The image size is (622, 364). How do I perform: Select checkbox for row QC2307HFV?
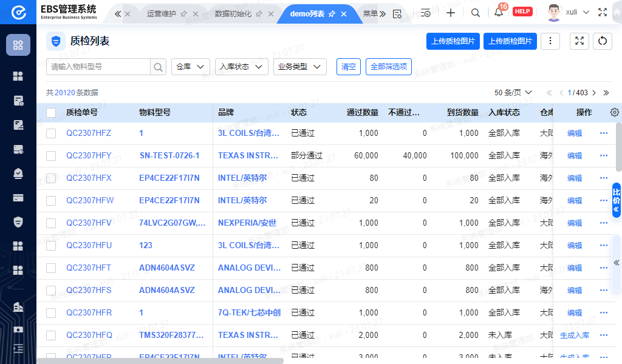[51, 223]
